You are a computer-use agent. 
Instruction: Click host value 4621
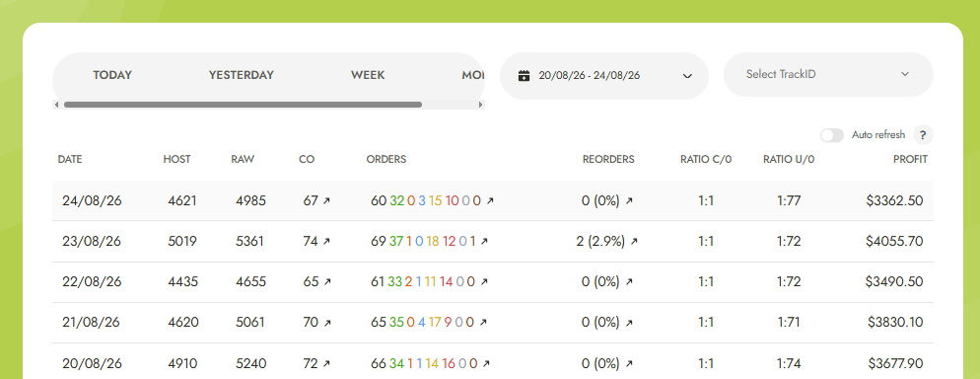pos(182,200)
